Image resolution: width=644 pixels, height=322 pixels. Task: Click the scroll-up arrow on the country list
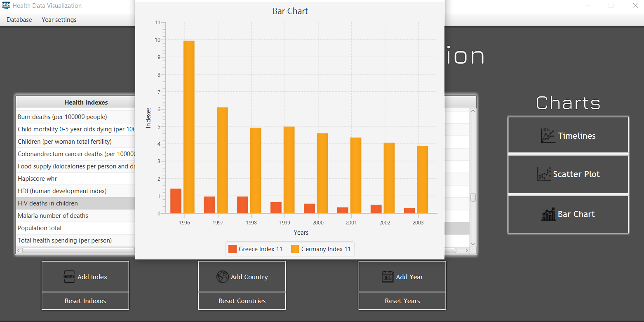473,110
